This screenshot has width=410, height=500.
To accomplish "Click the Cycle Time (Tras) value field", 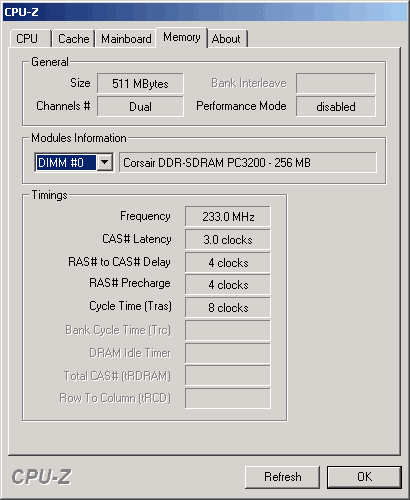I will coord(228,308).
